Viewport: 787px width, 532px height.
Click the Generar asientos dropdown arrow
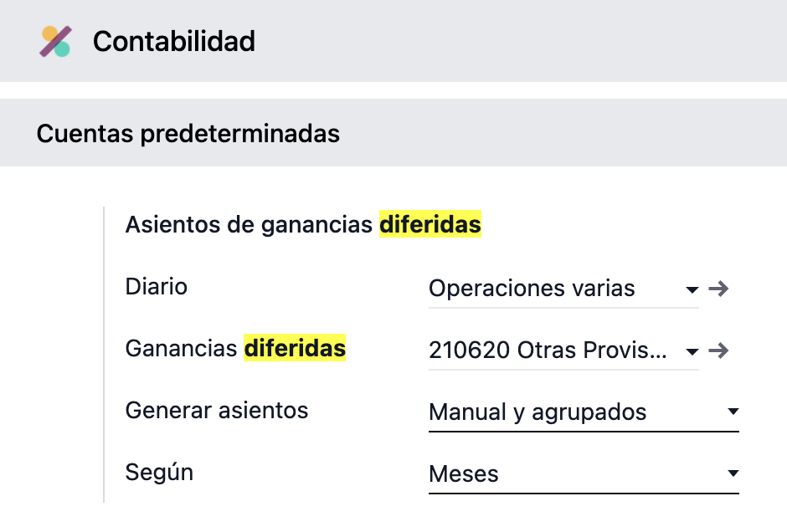point(733,413)
